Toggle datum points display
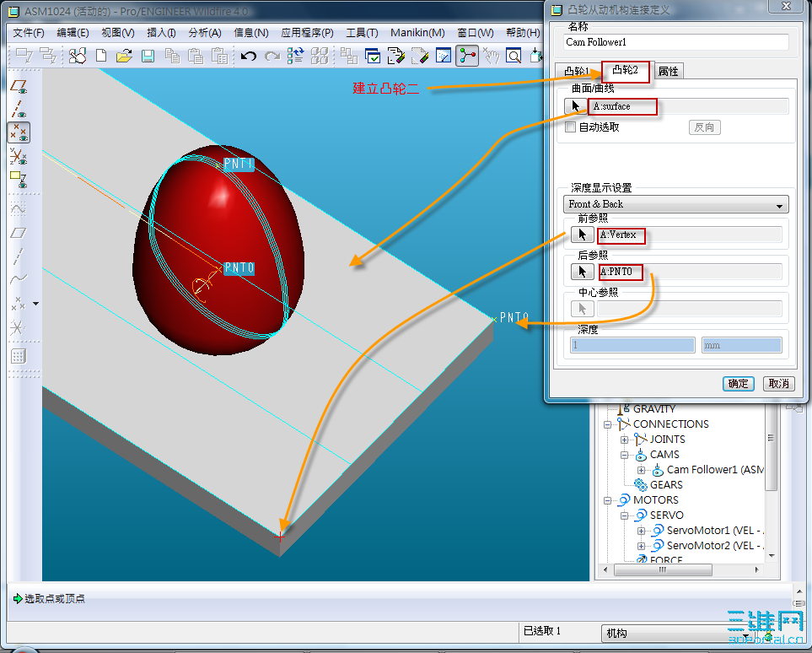 tap(19, 132)
